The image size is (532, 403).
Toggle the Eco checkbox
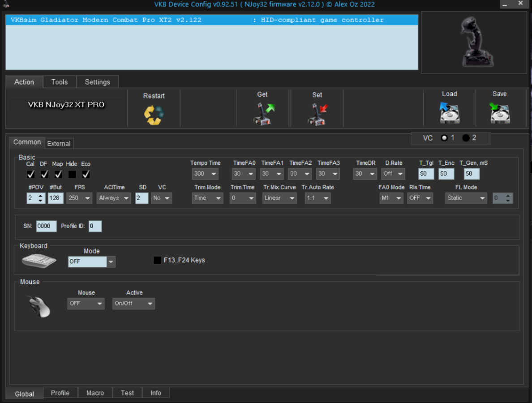click(86, 174)
